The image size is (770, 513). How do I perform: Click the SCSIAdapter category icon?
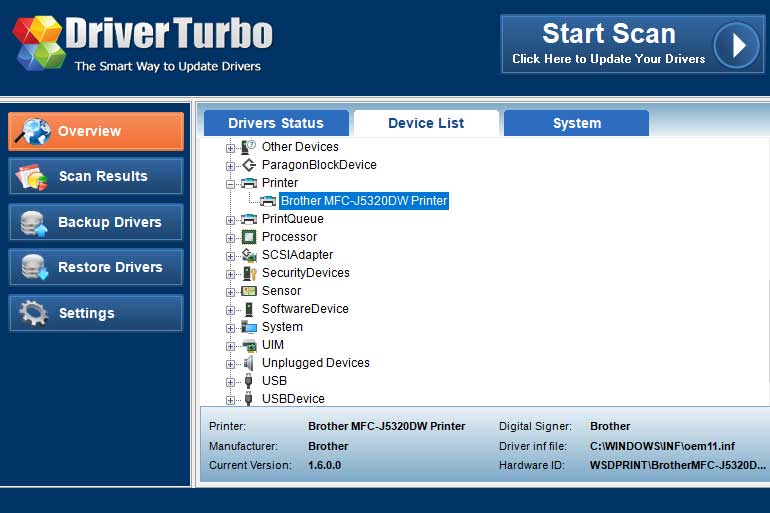(249, 255)
